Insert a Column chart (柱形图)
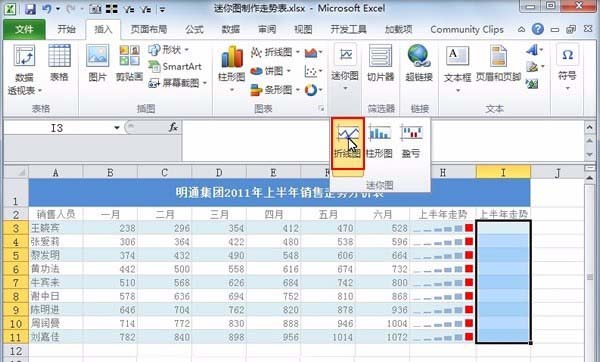The image size is (600, 362). tap(231, 68)
